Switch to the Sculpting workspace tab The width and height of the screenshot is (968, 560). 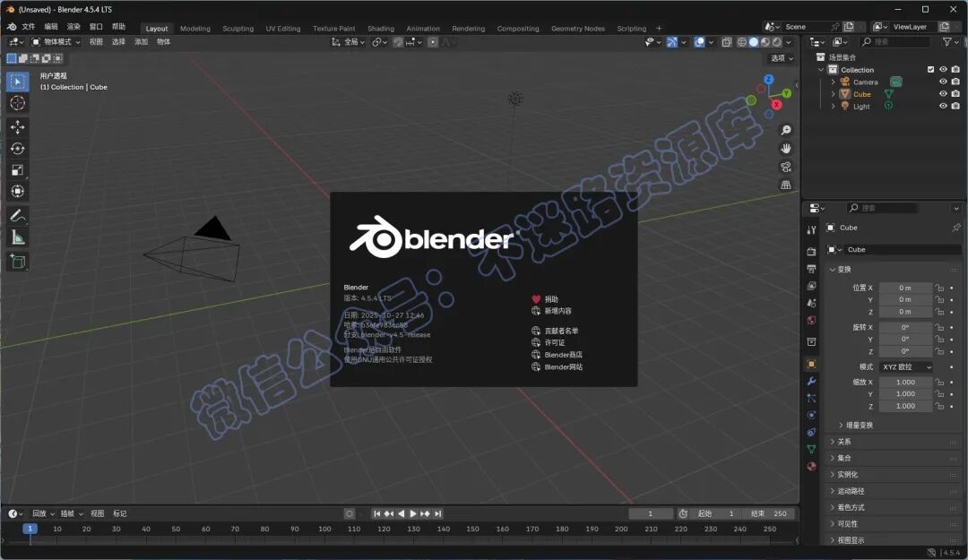[238, 29]
